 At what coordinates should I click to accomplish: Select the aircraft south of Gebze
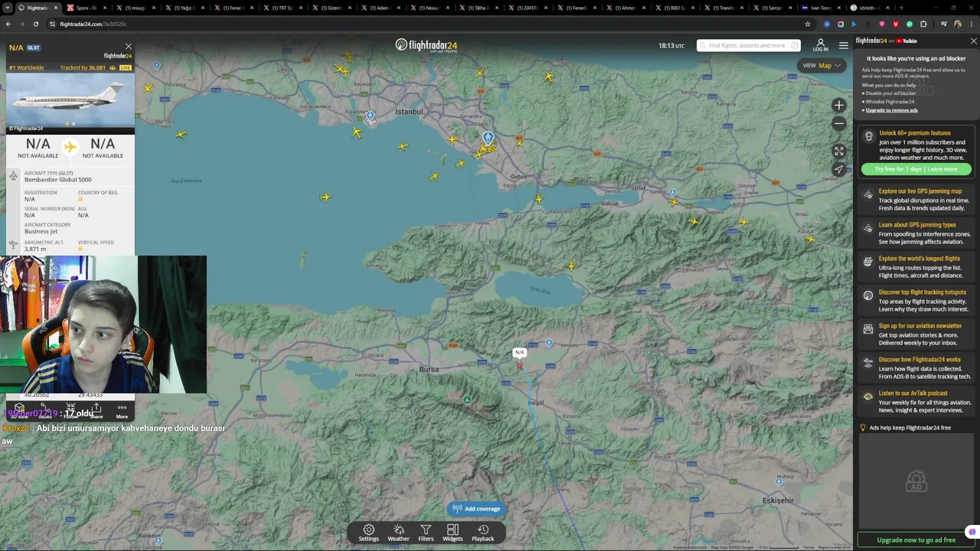539,199
